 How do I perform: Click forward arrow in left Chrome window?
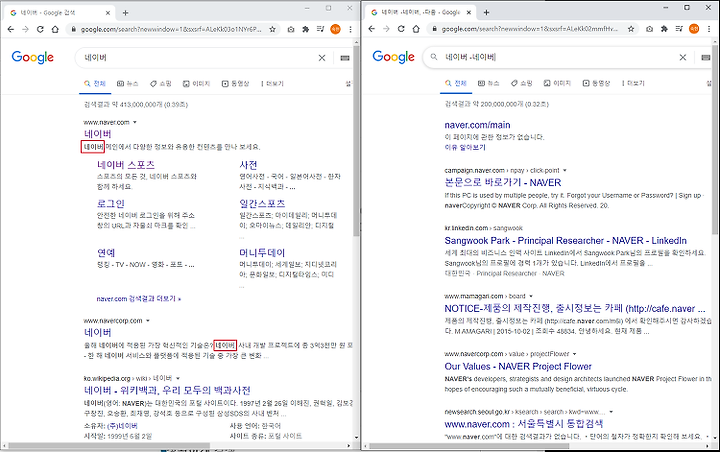click(25, 29)
